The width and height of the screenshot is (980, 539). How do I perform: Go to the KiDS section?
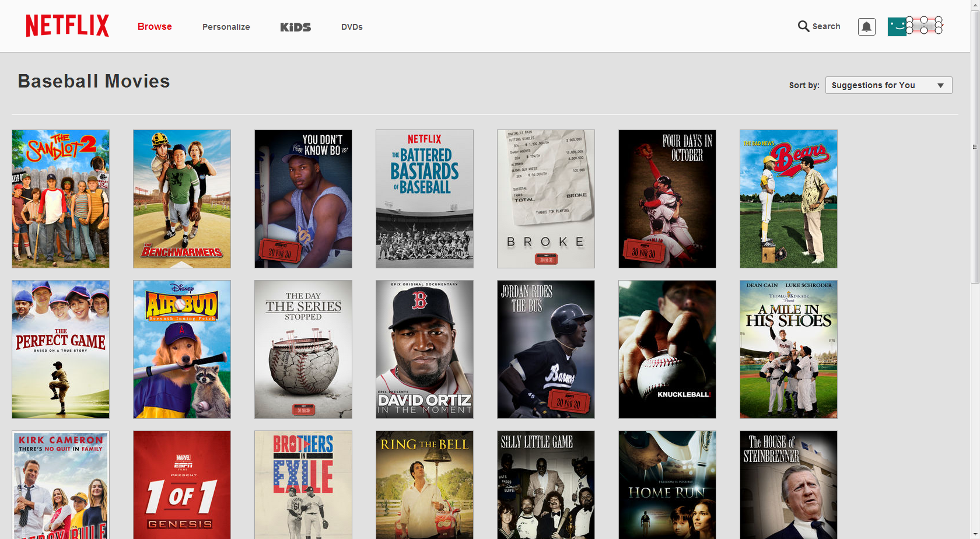(295, 27)
